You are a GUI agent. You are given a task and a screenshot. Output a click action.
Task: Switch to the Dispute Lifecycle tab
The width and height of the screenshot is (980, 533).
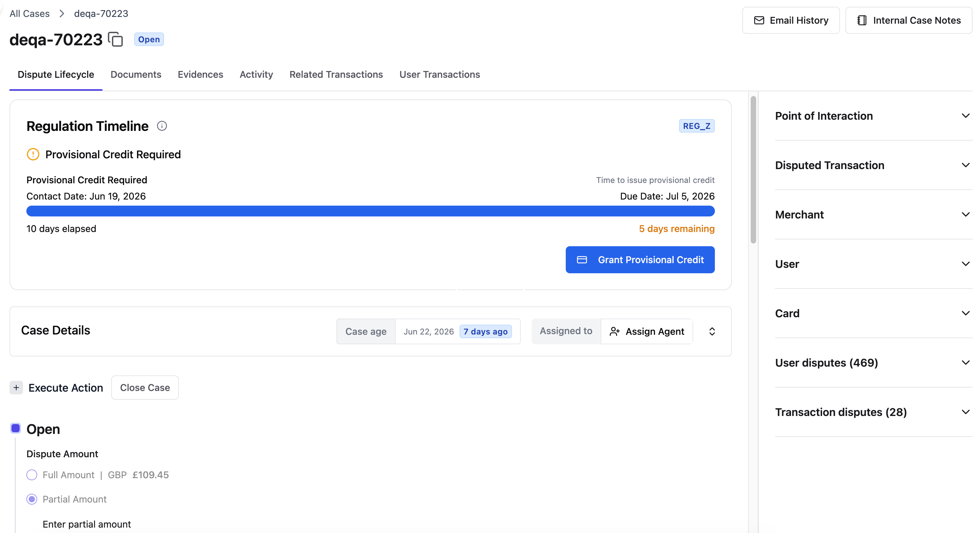pyautogui.click(x=56, y=74)
